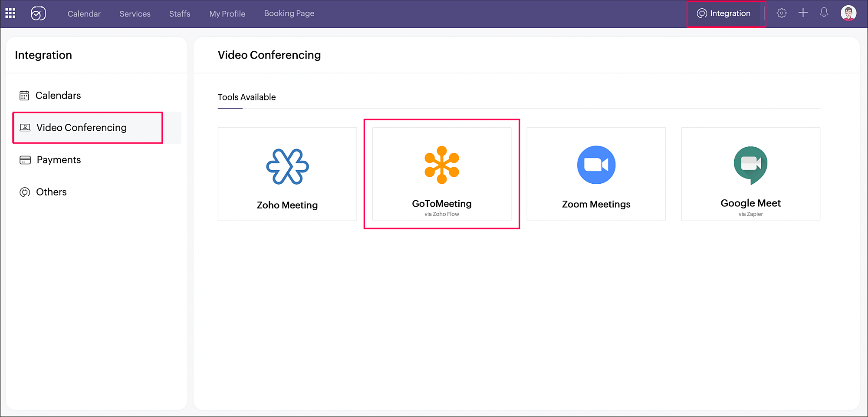
Task: Click the Calendars sidebar icon
Action: pyautogui.click(x=24, y=96)
